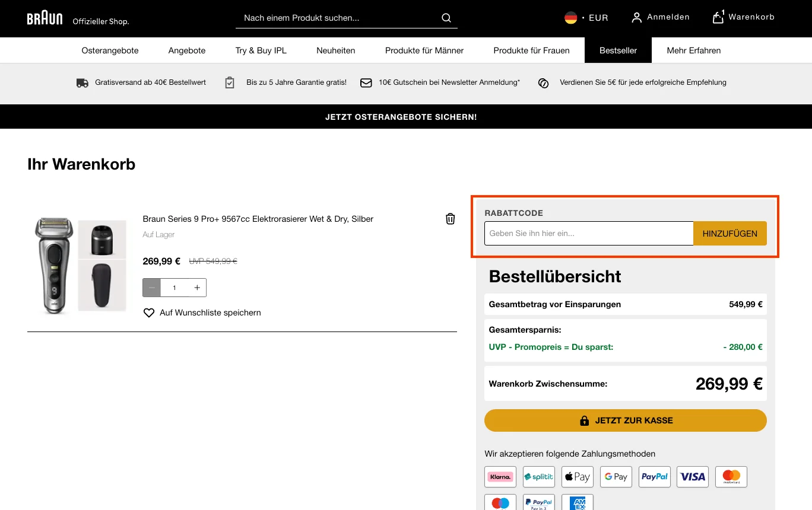Viewport: 812px width, 510px height.
Task: Click the quantity value field
Action: tap(175, 288)
